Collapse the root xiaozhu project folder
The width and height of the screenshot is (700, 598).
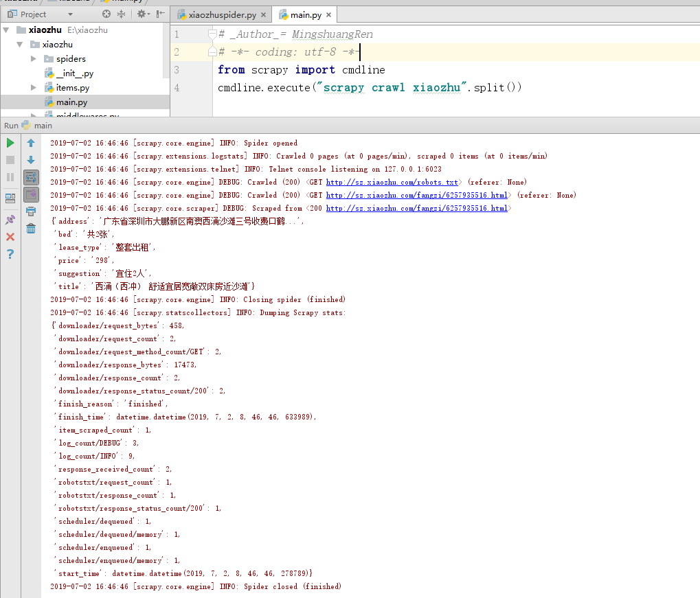click(x=6, y=30)
